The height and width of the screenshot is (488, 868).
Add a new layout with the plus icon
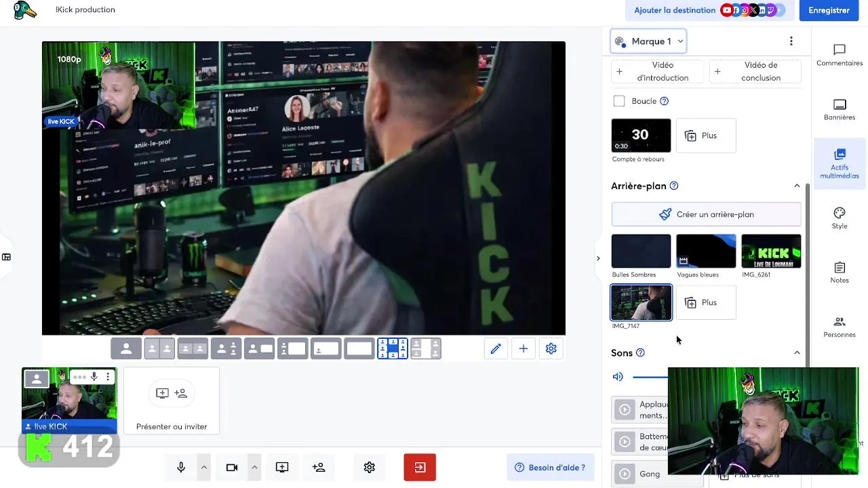pos(524,348)
